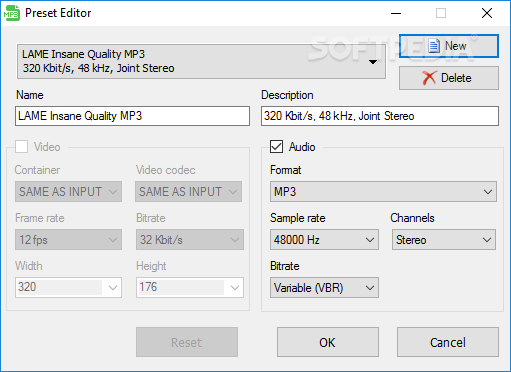Click the New preset button

[449, 46]
